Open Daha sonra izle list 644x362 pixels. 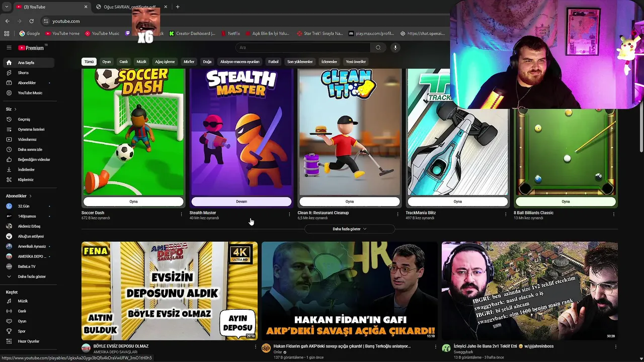coord(29,149)
